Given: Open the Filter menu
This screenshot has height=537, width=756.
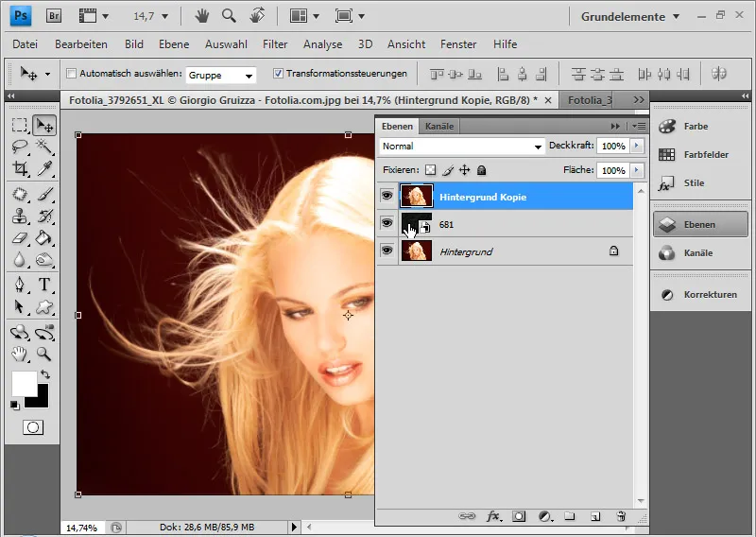Looking at the screenshot, I should pyautogui.click(x=275, y=43).
